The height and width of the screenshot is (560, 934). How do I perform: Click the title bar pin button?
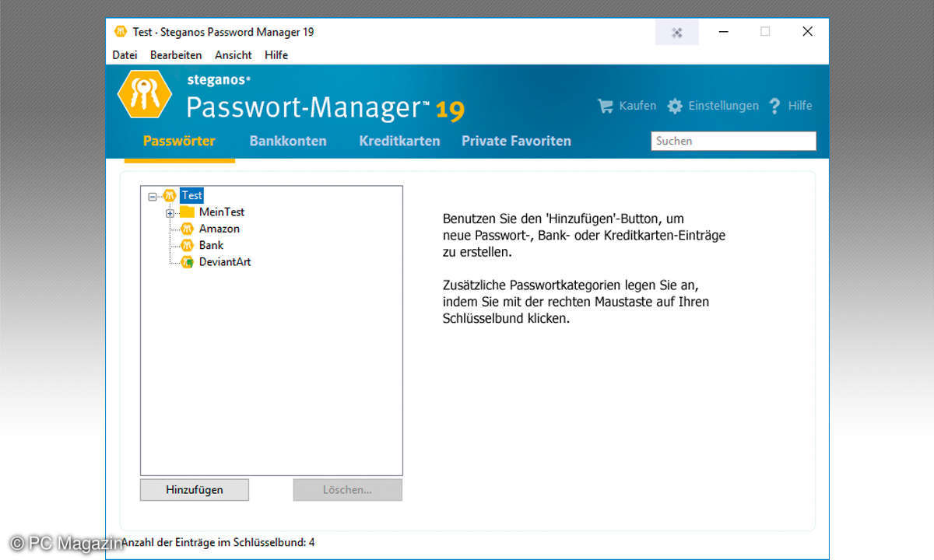tap(677, 33)
